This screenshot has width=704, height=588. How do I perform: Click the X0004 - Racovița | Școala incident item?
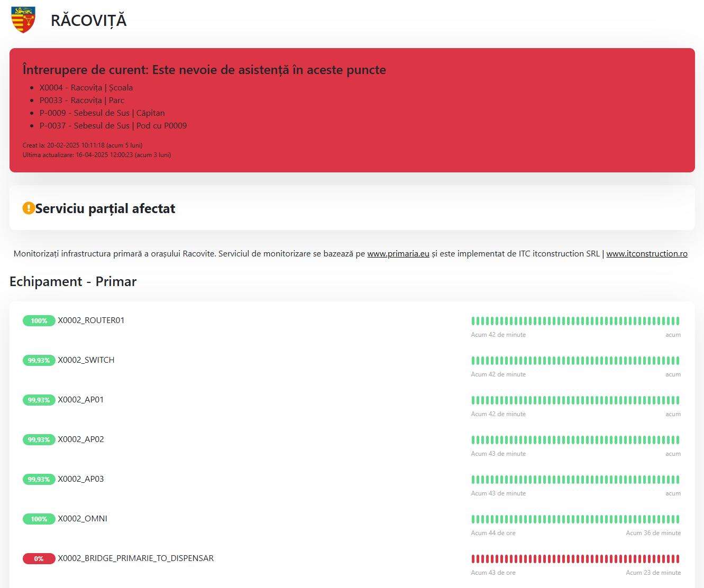click(86, 88)
